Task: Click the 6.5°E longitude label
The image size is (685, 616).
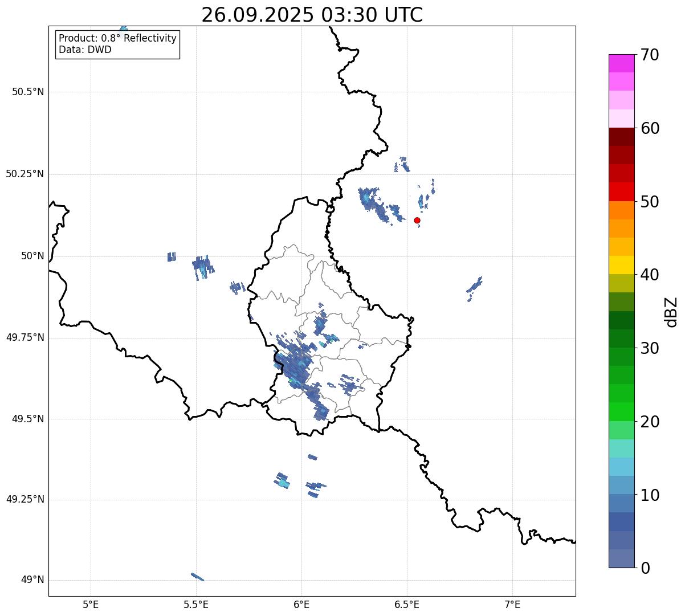Action: click(407, 604)
